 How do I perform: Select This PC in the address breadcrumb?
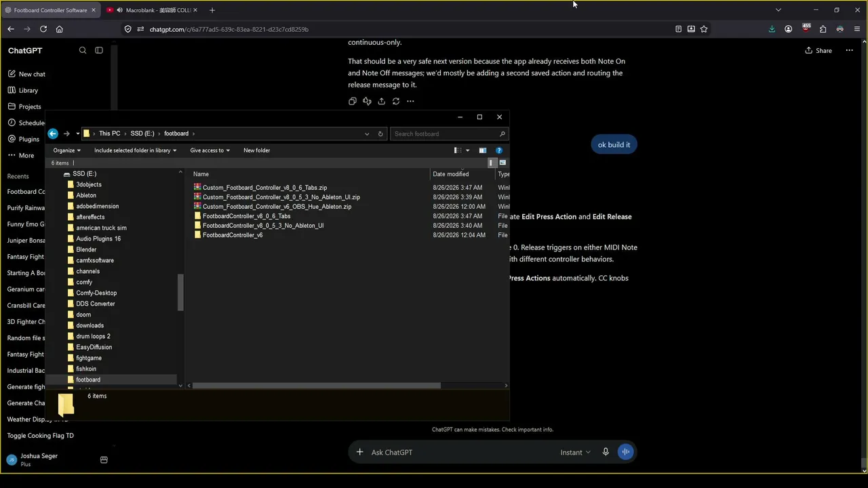pyautogui.click(x=110, y=134)
